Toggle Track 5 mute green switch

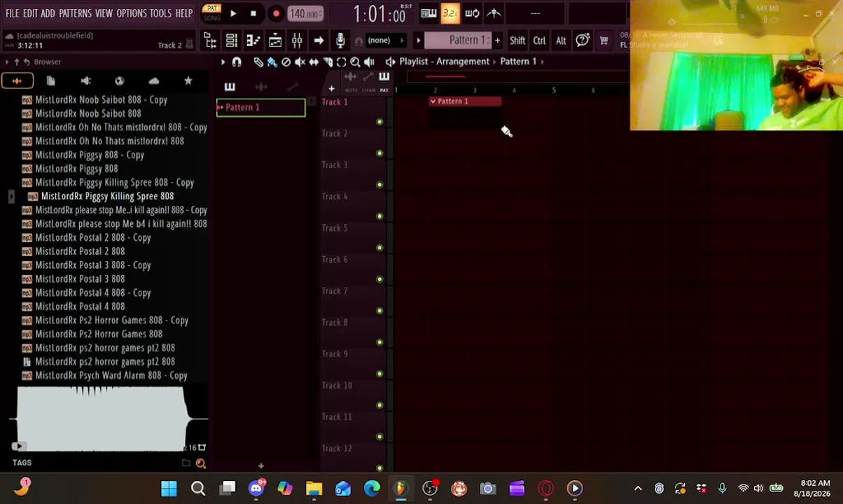[x=379, y=248]
